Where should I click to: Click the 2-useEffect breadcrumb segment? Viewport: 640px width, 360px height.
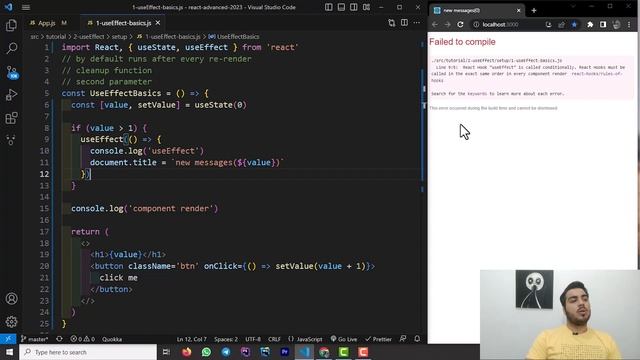pyautogui.click(x=89, y=37)
